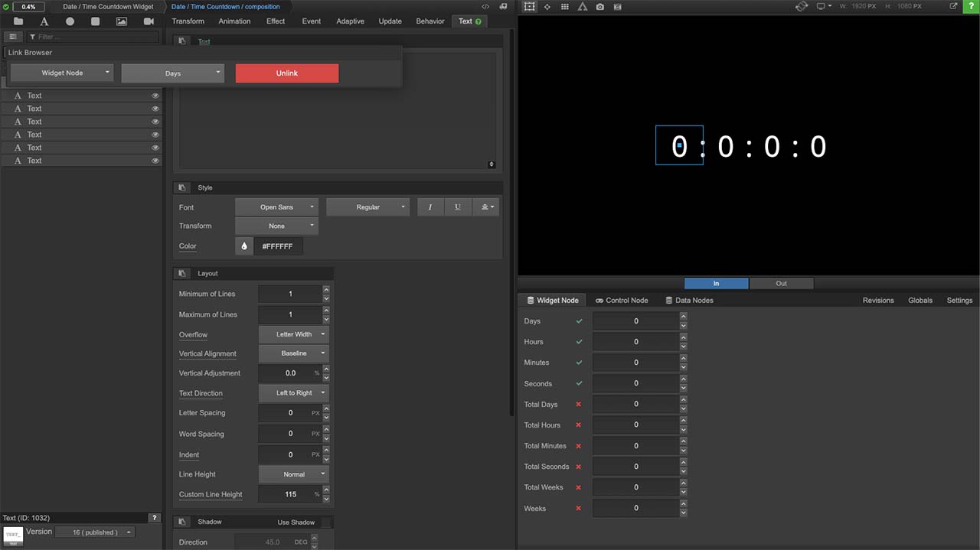Open the Open Sans font dropdown
Image resolution: width=980 pixels, height=550 pixels.
click(x=276, y=207)
